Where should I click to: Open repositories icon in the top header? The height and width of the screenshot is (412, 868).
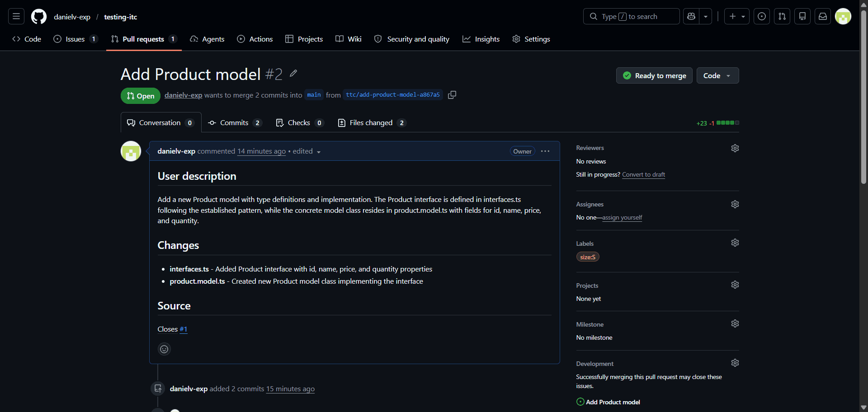coord(802,17)
